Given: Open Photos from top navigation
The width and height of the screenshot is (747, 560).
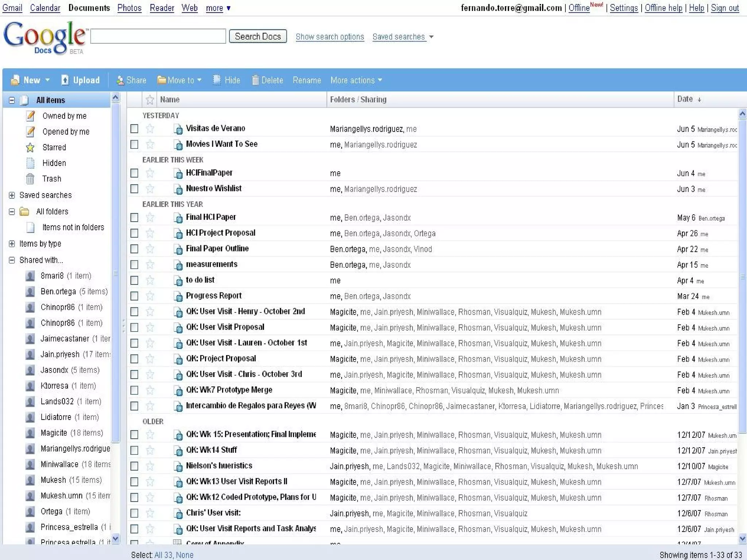Looking at the screenshot, I should [129, 8].
